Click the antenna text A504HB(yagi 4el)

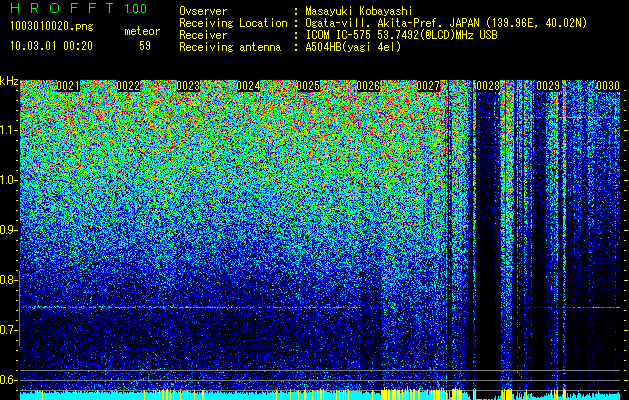pos(353,47)
